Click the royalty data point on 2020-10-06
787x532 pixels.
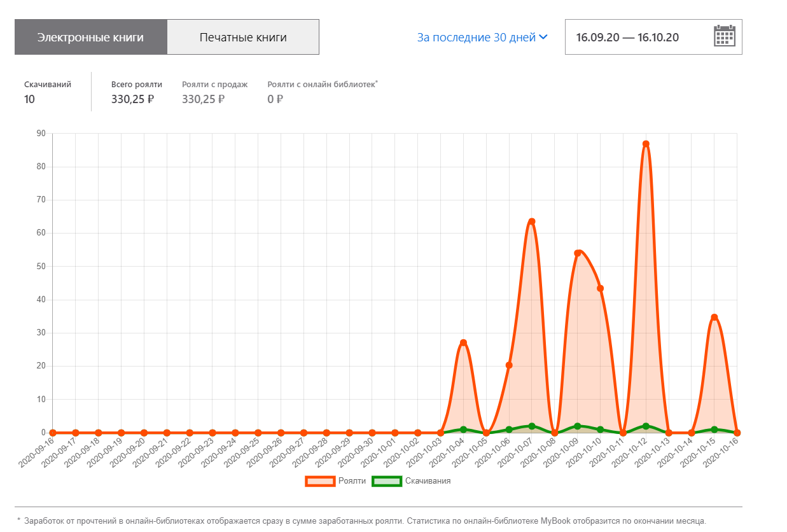tap(509, 365)
